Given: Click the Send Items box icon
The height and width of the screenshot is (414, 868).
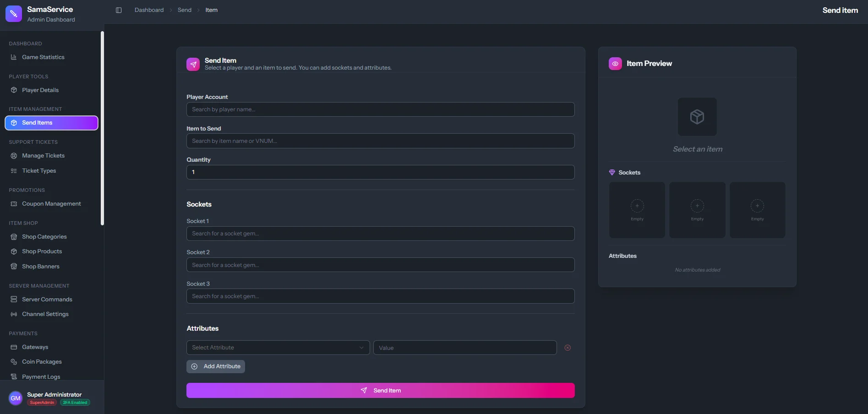Looking at the screenshot, I should (x=14, y=123).
